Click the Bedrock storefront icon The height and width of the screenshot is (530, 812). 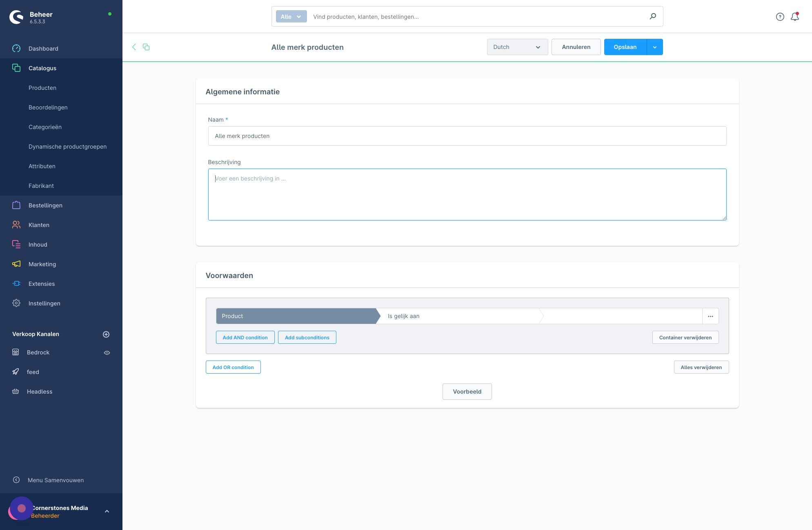[16, 352]
